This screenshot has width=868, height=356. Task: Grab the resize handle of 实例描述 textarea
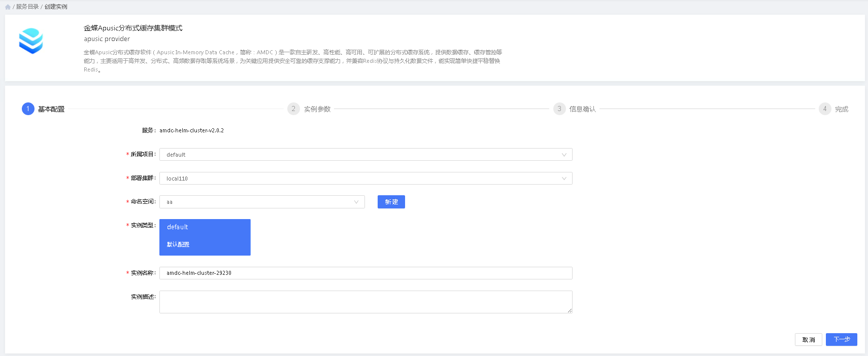[x=570, y=310]
